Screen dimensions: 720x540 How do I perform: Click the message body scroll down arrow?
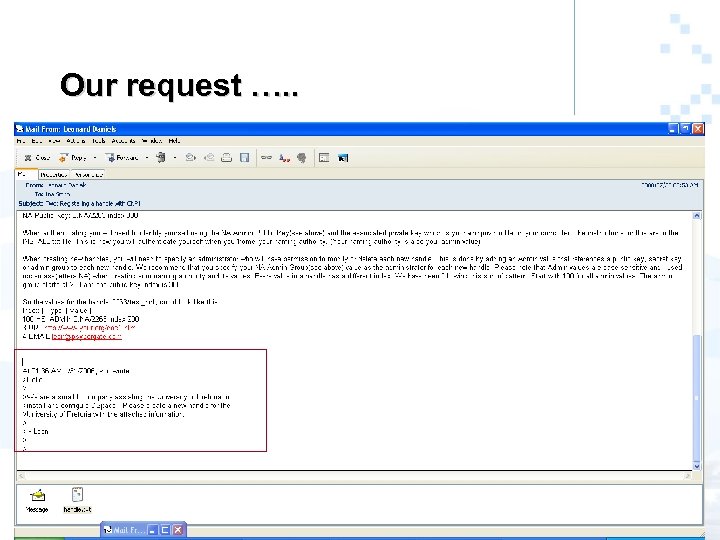tap(697, 466)
